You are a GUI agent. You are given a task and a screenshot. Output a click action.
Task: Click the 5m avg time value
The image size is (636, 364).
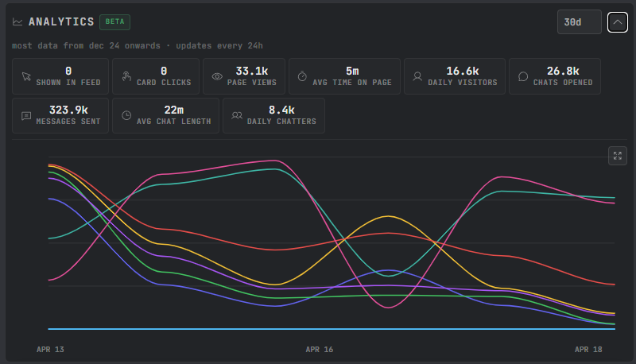point(352,72)
